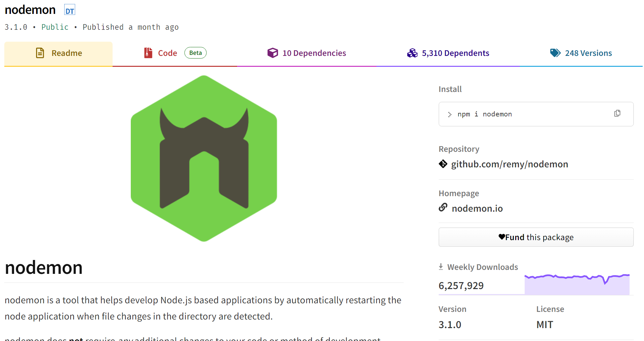Click the npm i nodemon command text
This screenshot has width=644, height=341.
pos(485,114)
